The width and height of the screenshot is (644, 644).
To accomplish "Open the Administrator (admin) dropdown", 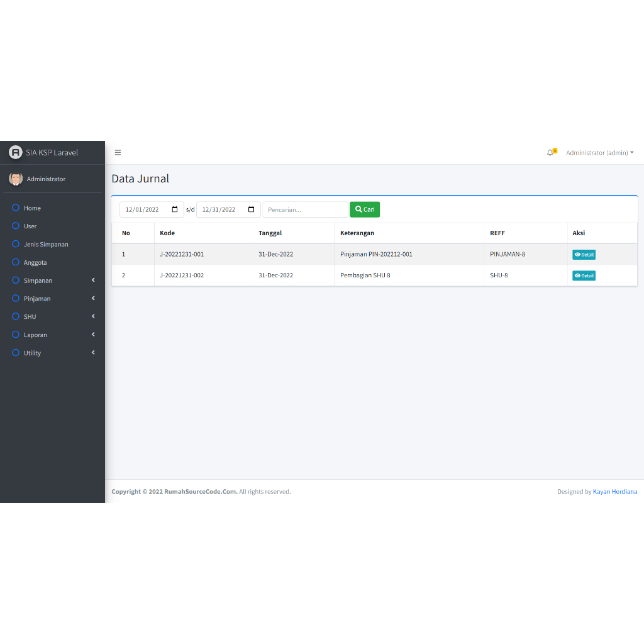I will click(x=599, y=153).
